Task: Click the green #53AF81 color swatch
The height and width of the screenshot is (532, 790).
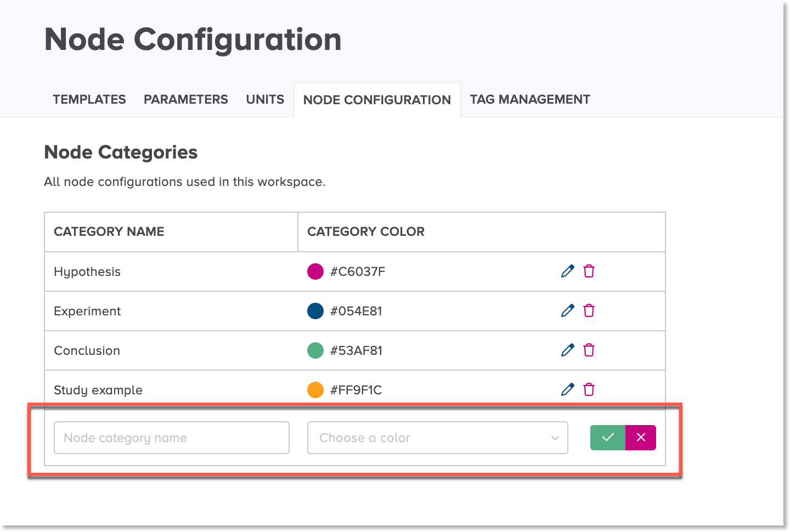Action: [x=315, y=350]
